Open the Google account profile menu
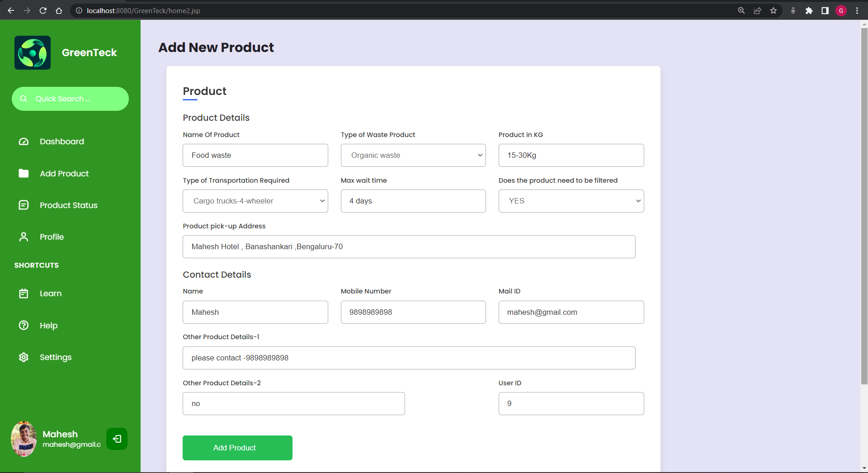 (x=841, y=10)
